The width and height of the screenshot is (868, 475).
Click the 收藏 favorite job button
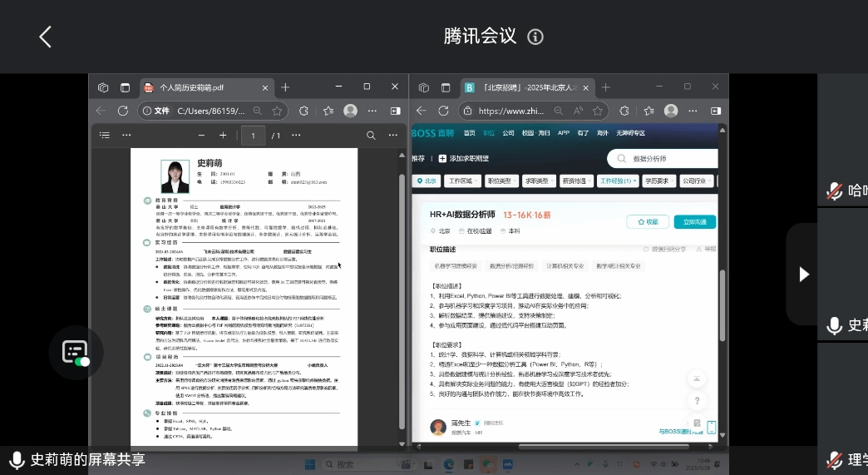648,221
